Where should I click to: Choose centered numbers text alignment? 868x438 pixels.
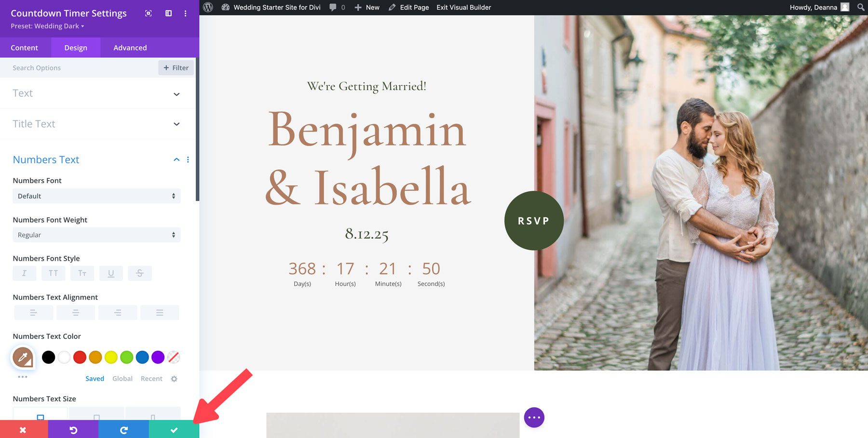pyautogui.click(x=76, y=312)
